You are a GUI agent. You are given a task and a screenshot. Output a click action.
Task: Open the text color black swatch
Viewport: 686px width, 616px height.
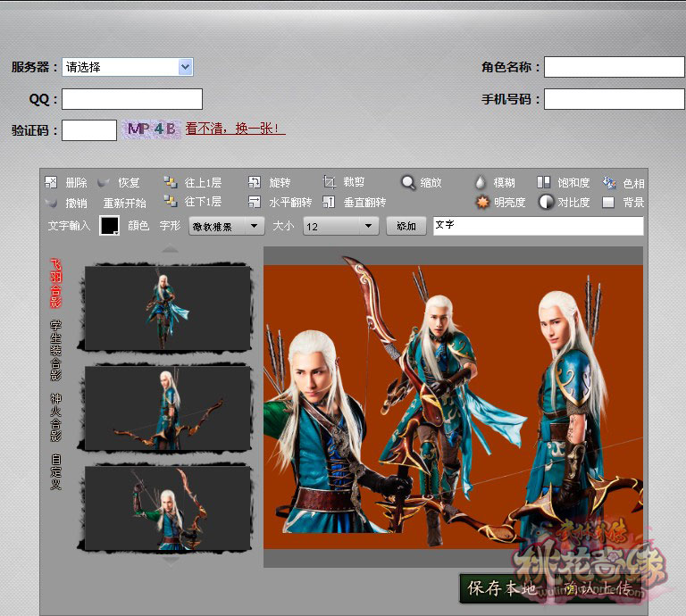(109, 226)
